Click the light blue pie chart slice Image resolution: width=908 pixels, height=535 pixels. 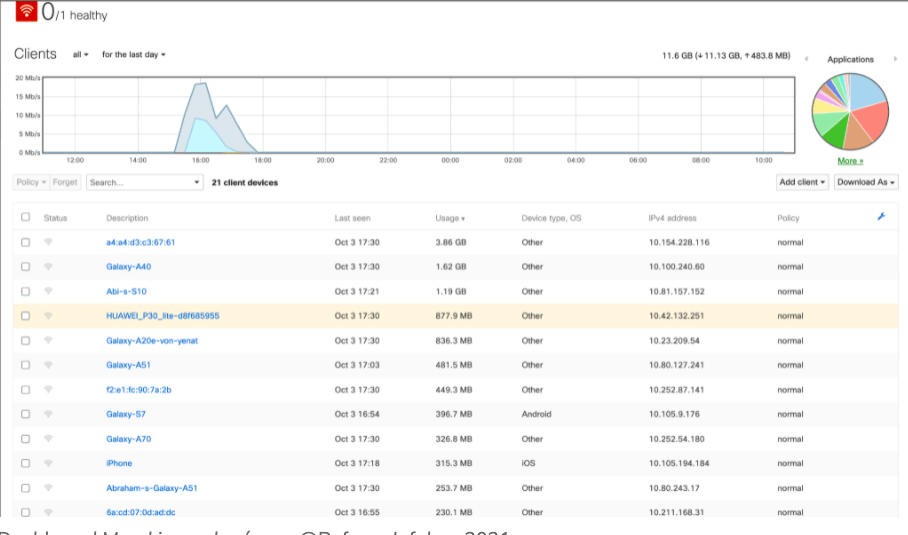click(x=866, y=91)
